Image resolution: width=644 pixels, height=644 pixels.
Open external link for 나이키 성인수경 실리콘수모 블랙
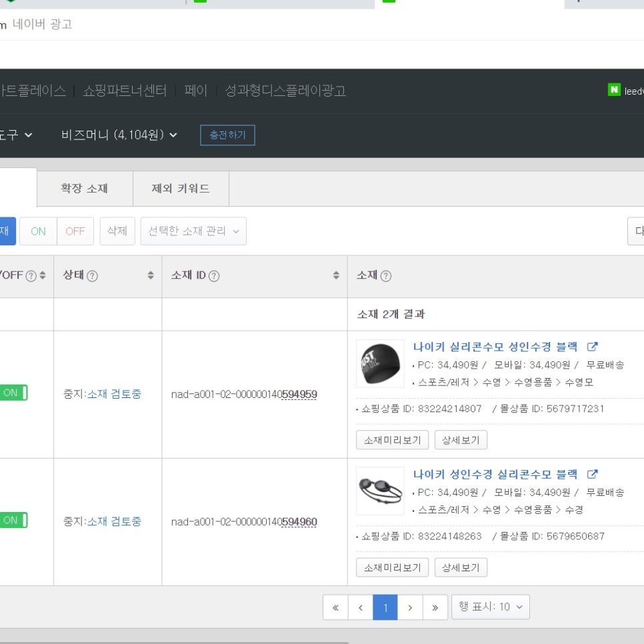[x=592, y=474]
